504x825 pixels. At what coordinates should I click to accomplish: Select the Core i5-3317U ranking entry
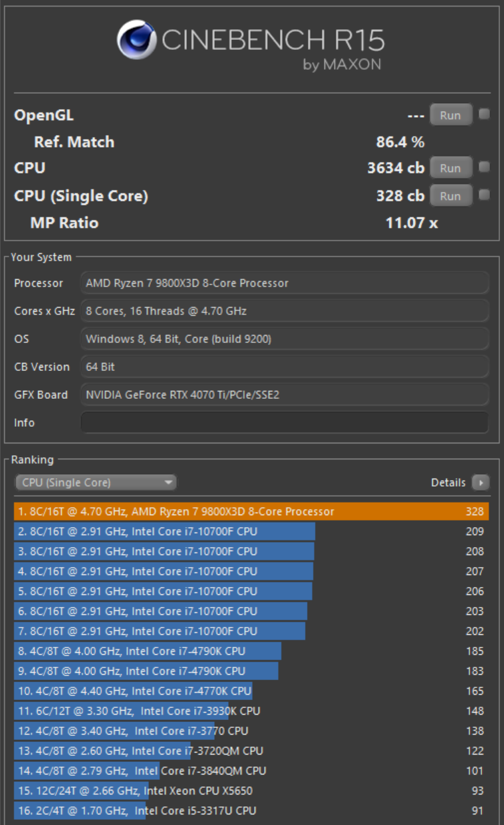tap(251, 810)
